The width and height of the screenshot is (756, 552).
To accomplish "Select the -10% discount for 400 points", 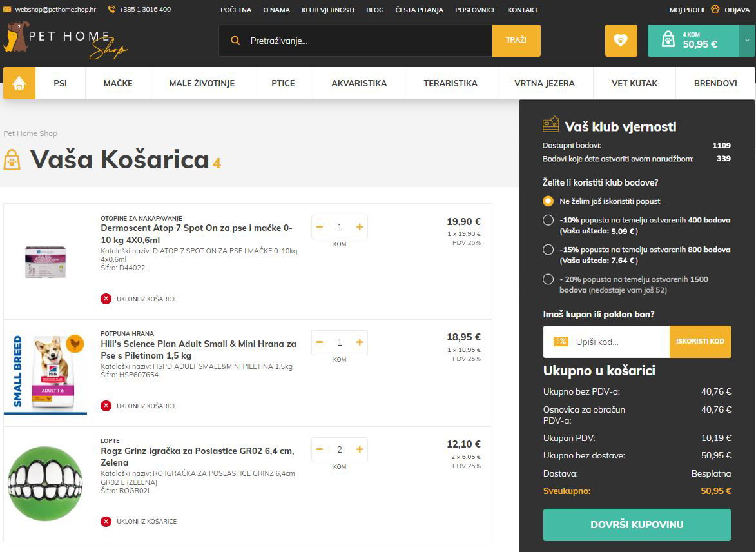I will click(x=548, y=220).
